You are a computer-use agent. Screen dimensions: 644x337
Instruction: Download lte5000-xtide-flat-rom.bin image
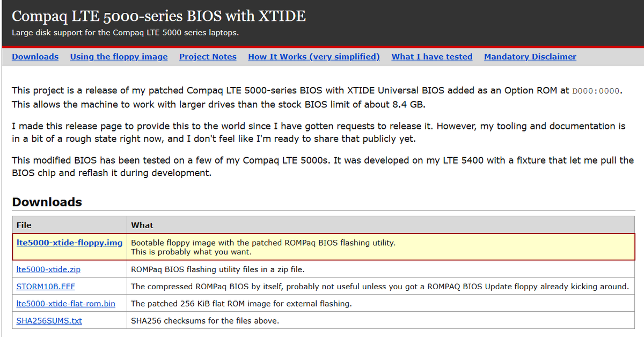pos(66,304)
